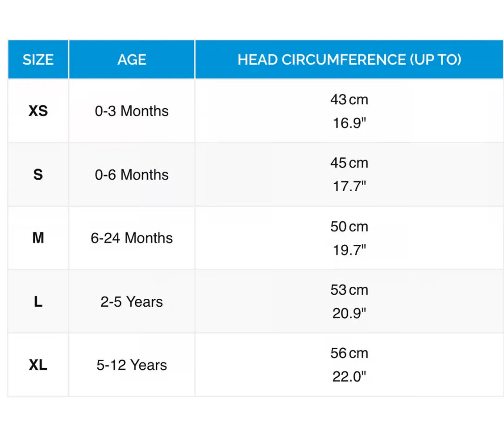Click the 2-5 Years age cell

click(132, 302)
